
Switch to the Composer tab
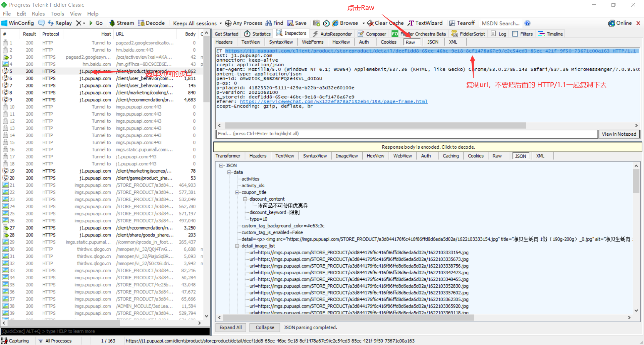[x=372, y=34]
